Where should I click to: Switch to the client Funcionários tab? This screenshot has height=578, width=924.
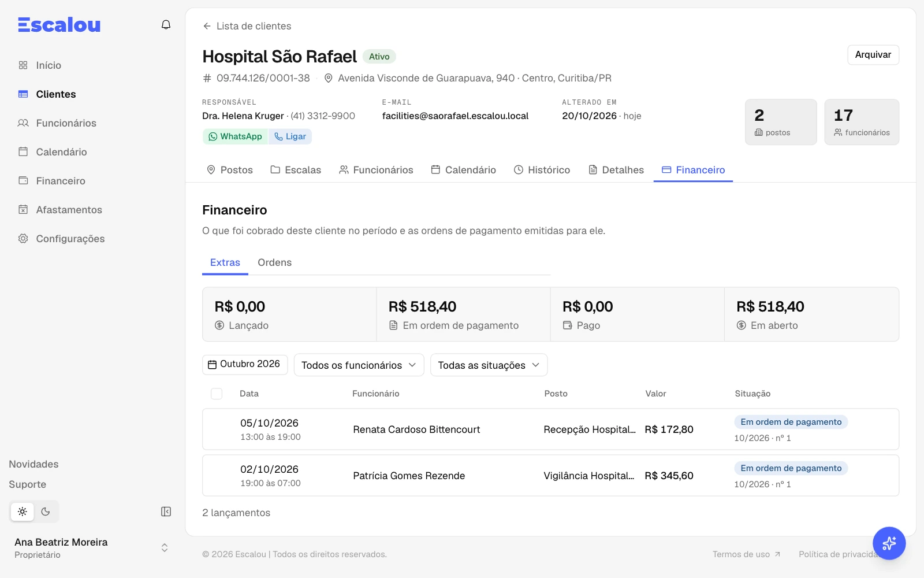pos(376,170)
